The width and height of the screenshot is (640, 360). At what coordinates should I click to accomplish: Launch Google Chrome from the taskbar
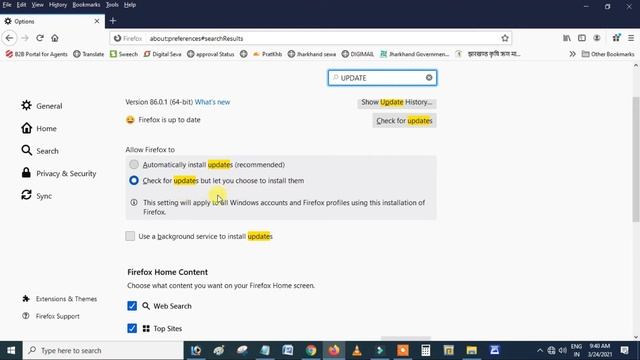coord(311,350)
